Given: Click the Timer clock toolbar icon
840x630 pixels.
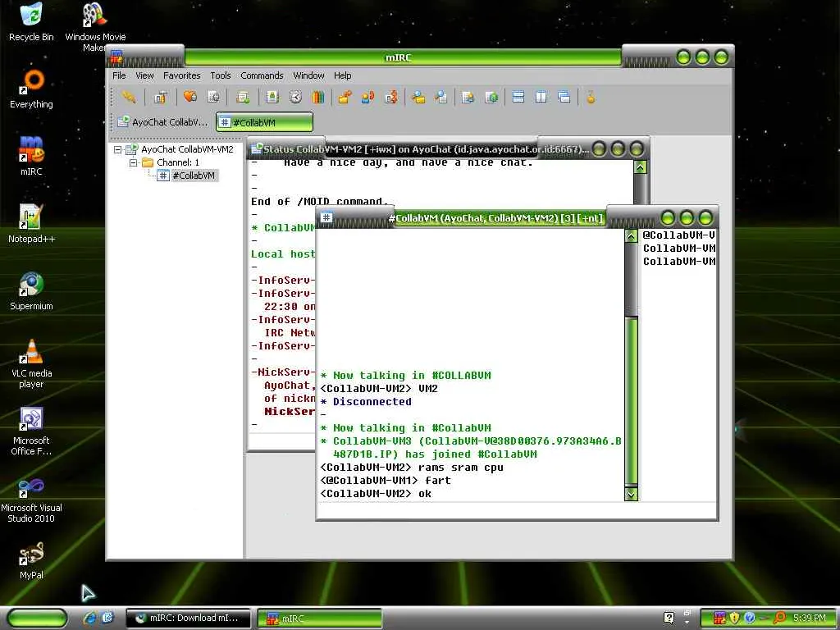Looking at the screenshot, I should click(295, 97).
